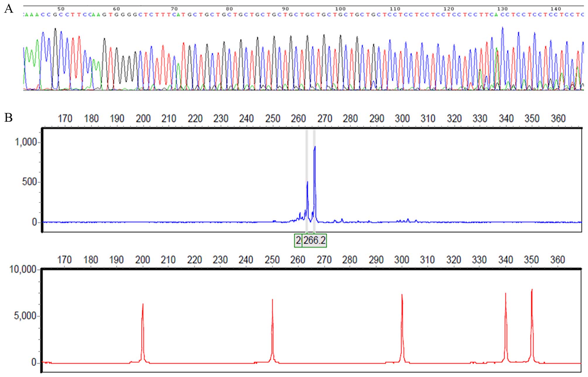Click position 100 on the sequence ruler

click(x=340, y=9)
